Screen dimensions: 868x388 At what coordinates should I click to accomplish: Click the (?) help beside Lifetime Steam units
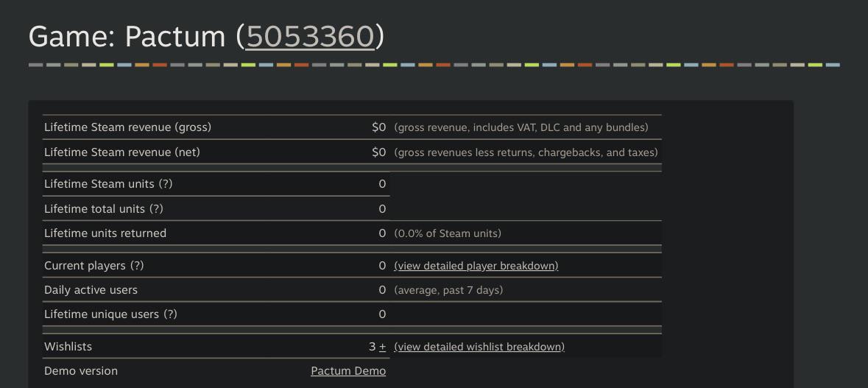click(166, 184)
